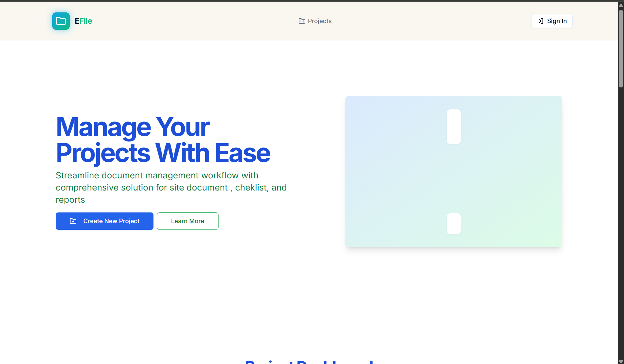Click the Learn More button
Screen dimensions: 624x364
click(188, 221)
